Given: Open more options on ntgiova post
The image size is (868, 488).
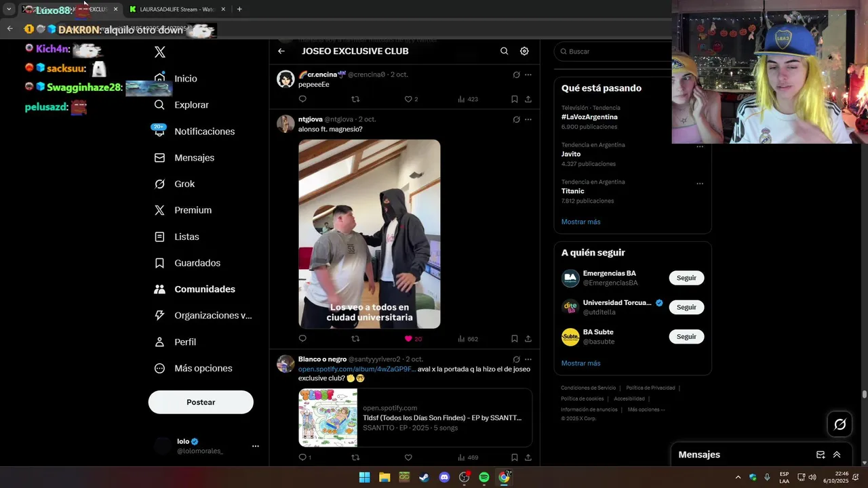Looking at the screenshot, I should point(528,119).
